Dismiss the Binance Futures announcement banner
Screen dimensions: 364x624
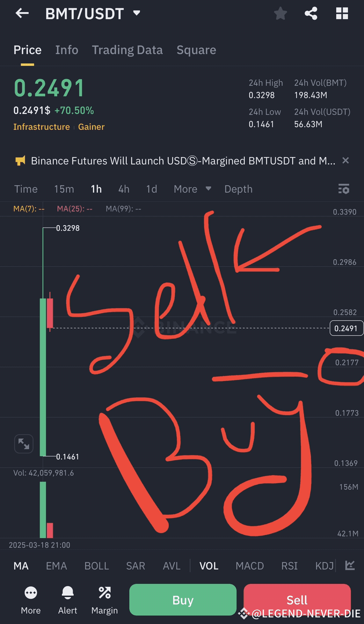tap(346, 161)
